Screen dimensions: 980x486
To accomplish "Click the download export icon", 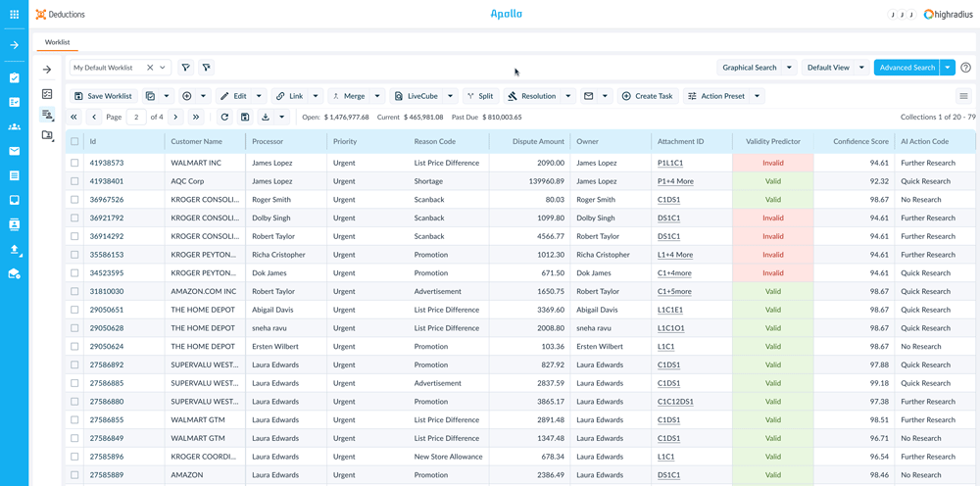I will [266, 117].
